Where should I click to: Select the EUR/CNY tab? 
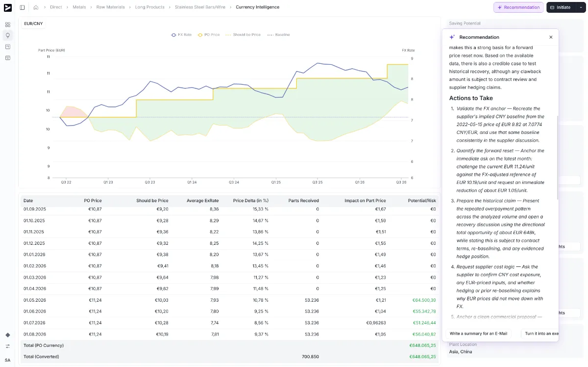click(x=33, y=24)
